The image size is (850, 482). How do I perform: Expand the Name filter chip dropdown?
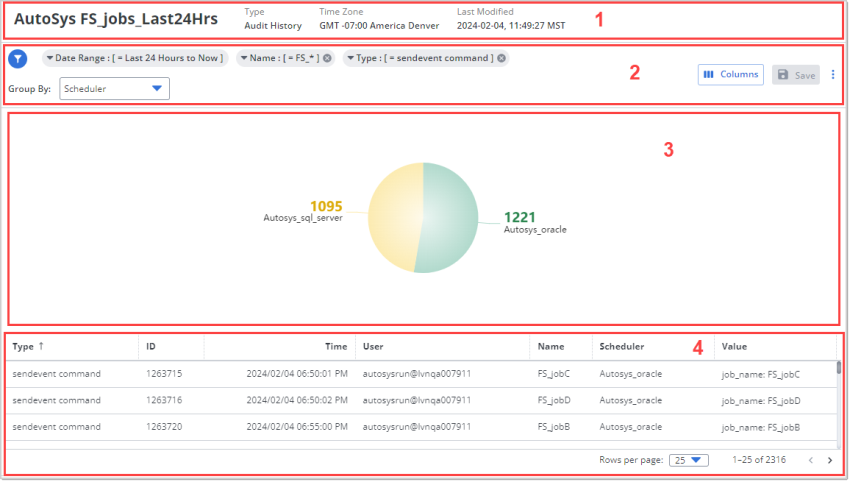(244, 59)
